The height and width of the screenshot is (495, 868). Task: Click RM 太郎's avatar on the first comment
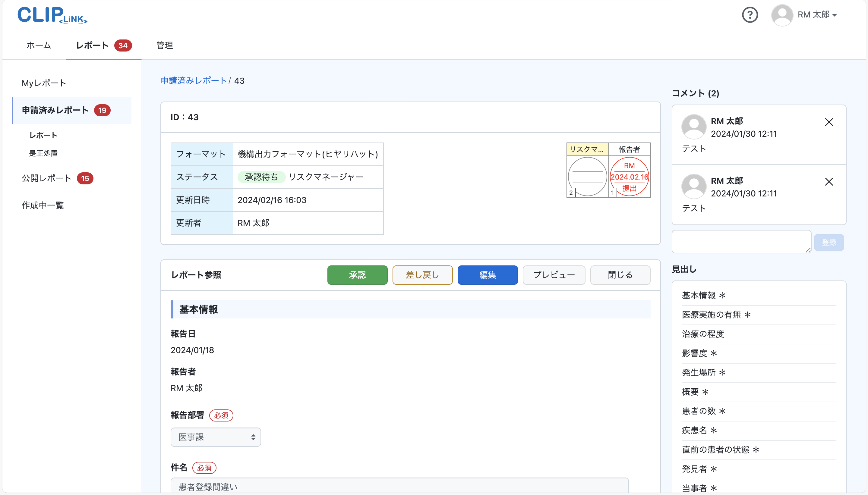693,127
